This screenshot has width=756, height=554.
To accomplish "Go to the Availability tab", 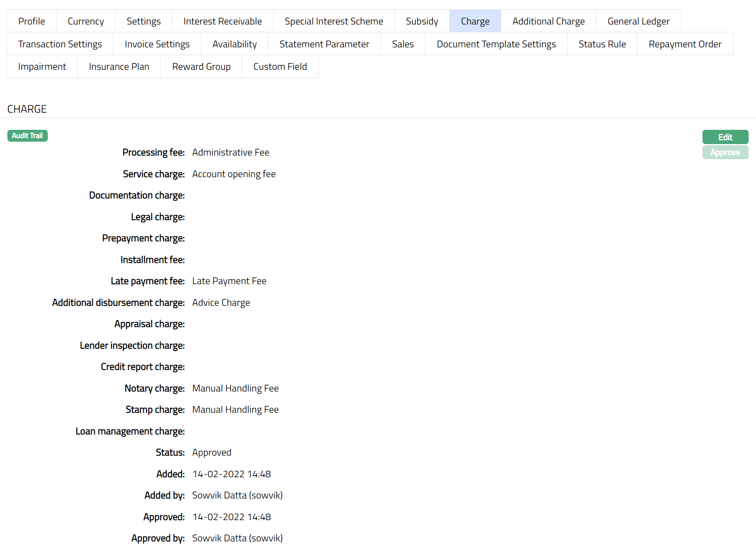I will [234, 44].
